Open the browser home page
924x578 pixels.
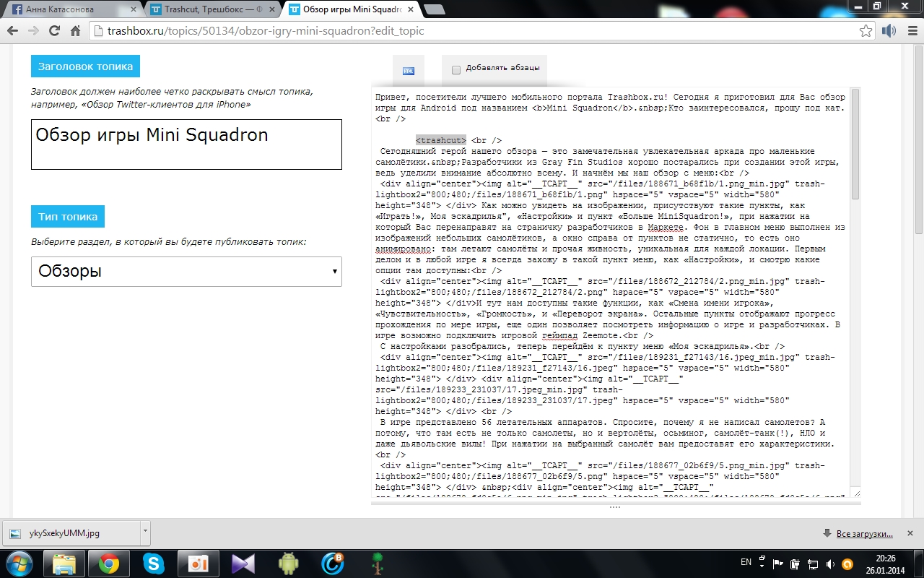point(75,31)
